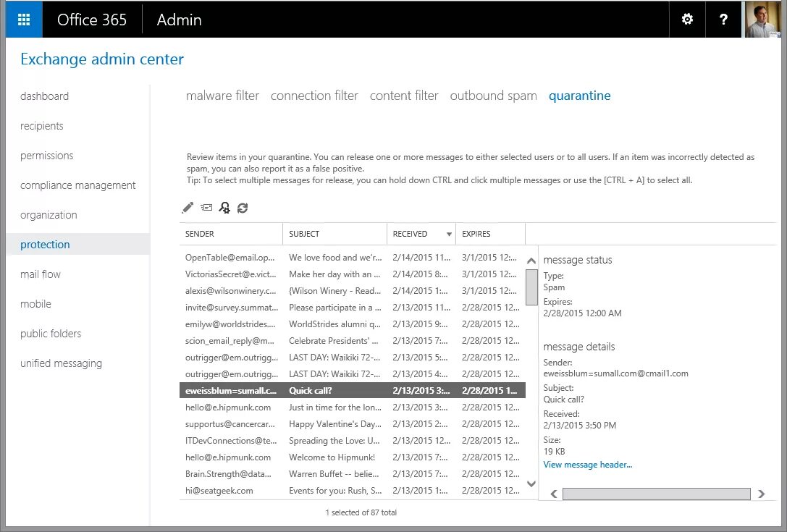This screenshot has height=532, width=787.
Task: Select the emilyw@worldstrides... message row
Action: tap(353, 324)
